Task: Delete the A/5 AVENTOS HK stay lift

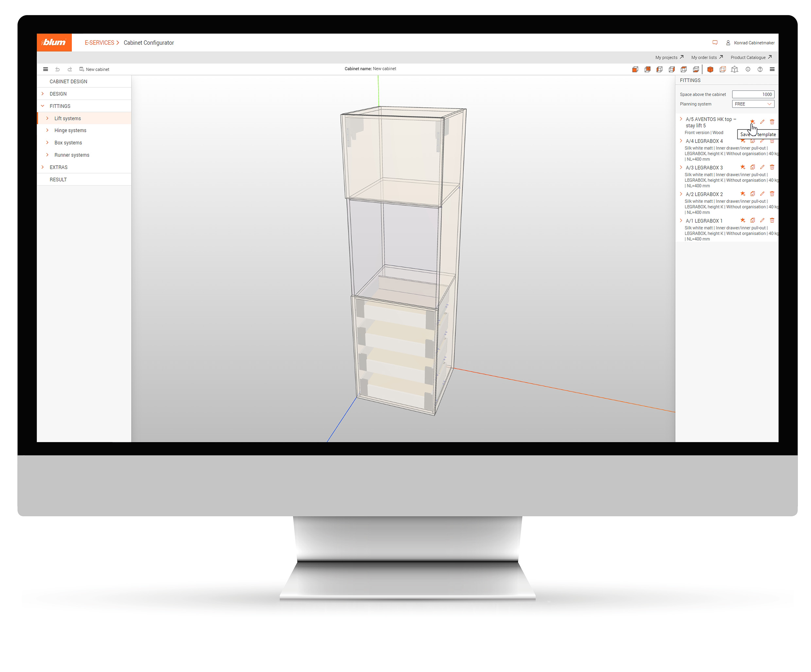Action: [772, 122]
